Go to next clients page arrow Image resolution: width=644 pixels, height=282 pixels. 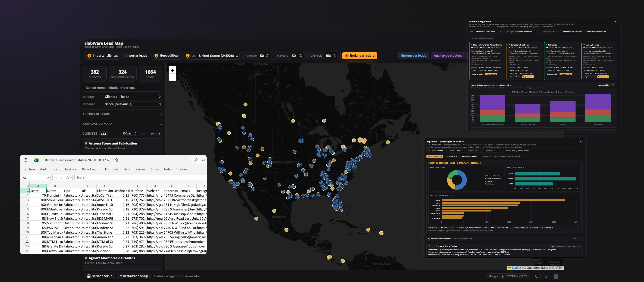point(160,133)
